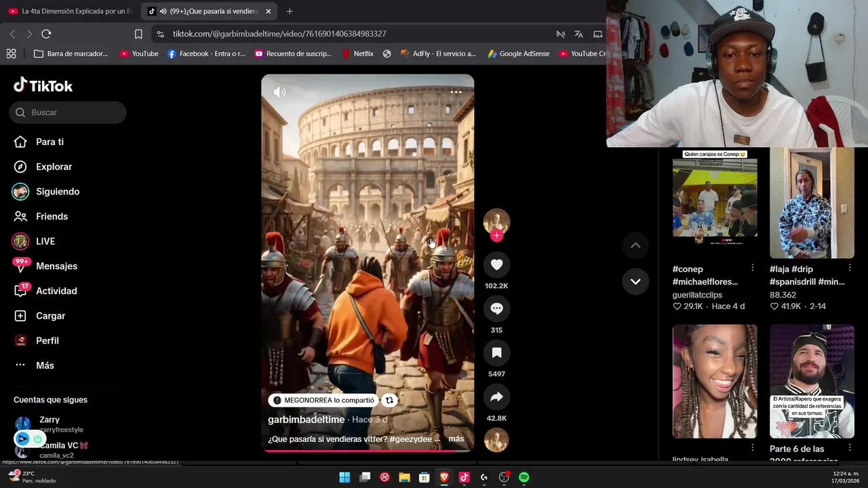Switch to La 4ta Dimensión YouTube tab
The width and height of the screenshot is (868, 488).
pyautogui.click(x=71, y=12)
